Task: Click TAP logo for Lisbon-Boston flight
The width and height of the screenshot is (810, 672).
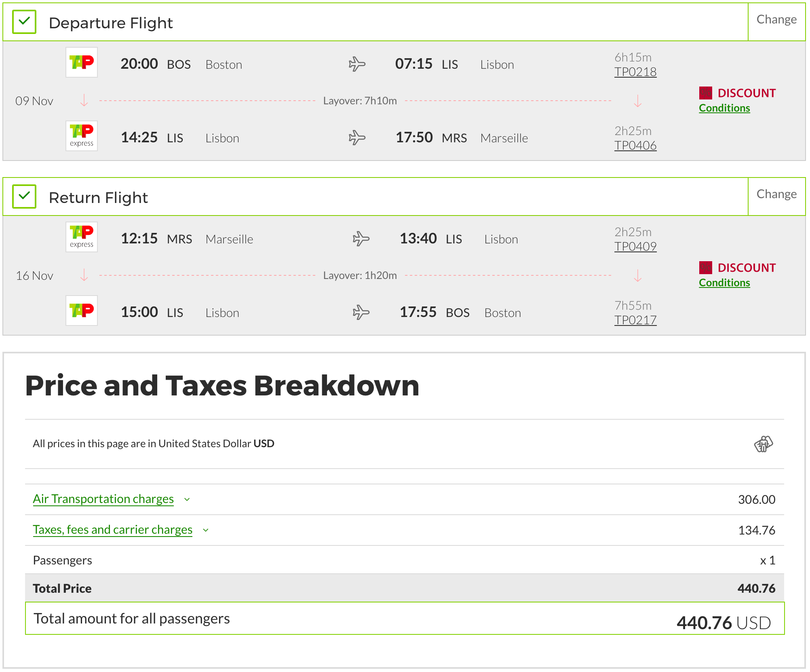Action: [x=82, y=311]
